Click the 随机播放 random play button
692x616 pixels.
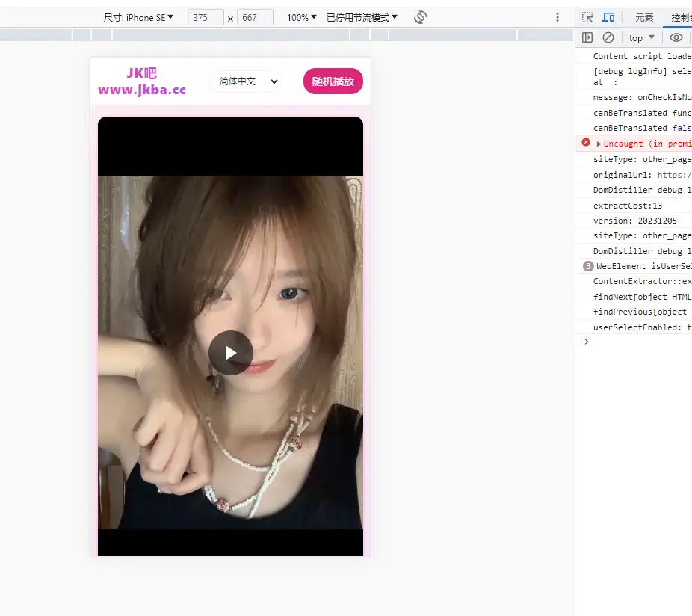coord(333,81)
